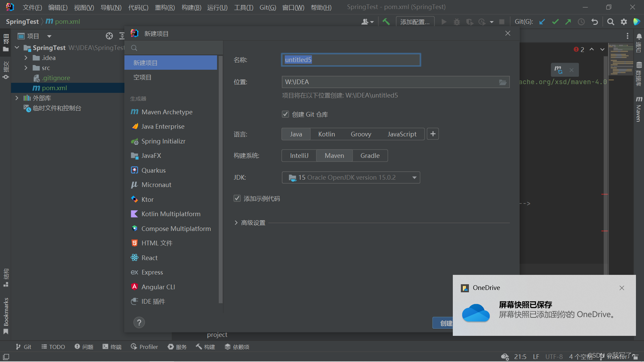Click the project name input field

coord(351,60)
